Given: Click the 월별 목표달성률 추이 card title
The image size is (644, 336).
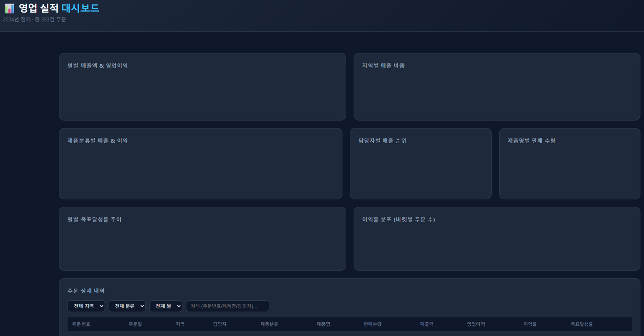Looking at the screenshot, I should tap(95, 220).
